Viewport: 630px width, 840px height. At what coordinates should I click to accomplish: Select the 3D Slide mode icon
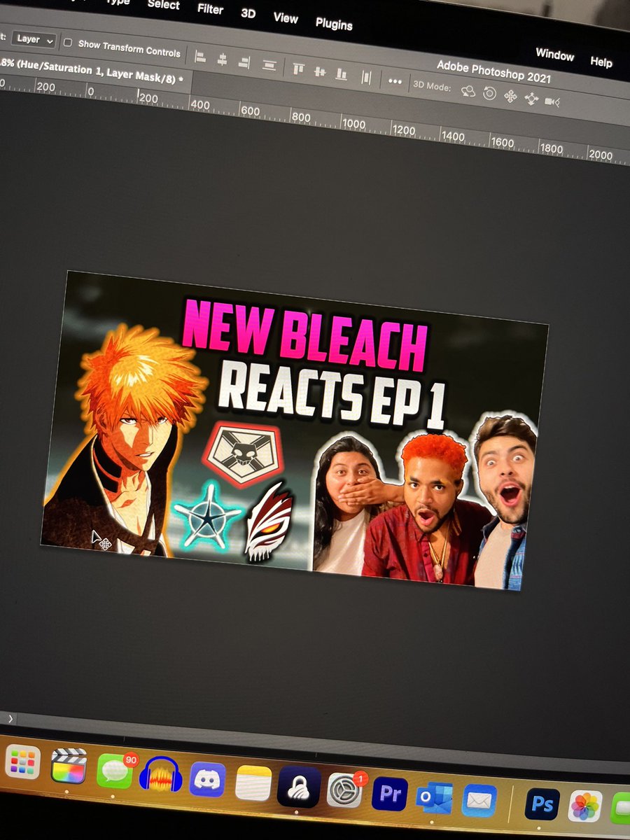531,99
